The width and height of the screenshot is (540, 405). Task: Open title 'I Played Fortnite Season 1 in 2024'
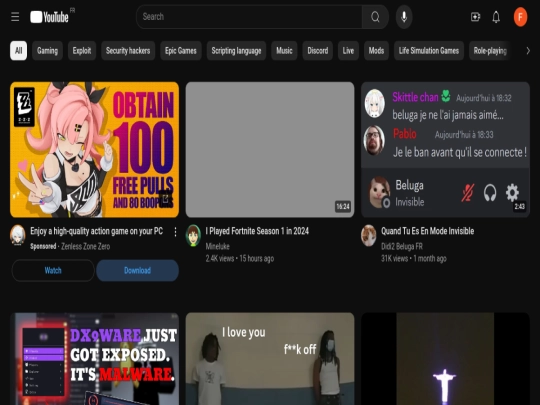pos(257,231)
